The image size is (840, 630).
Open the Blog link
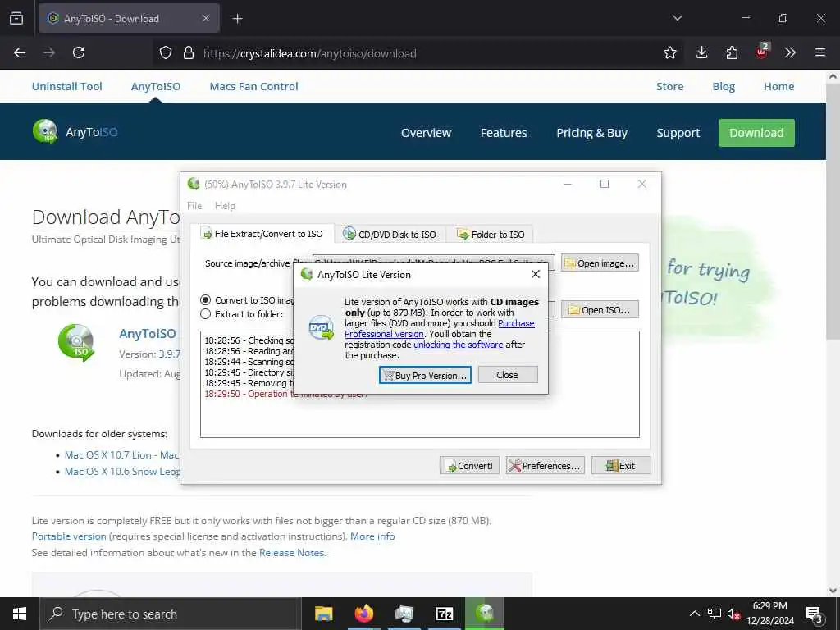coord(724,86)
